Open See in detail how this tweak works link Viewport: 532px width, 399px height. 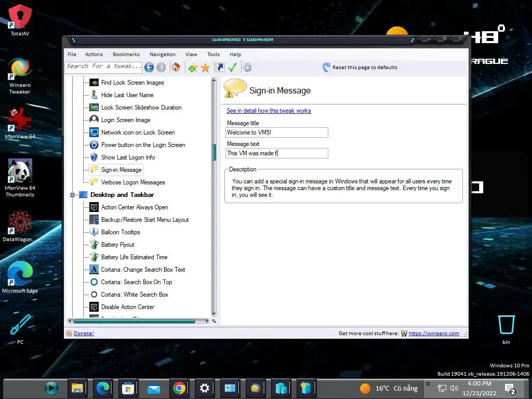point(269,111)
